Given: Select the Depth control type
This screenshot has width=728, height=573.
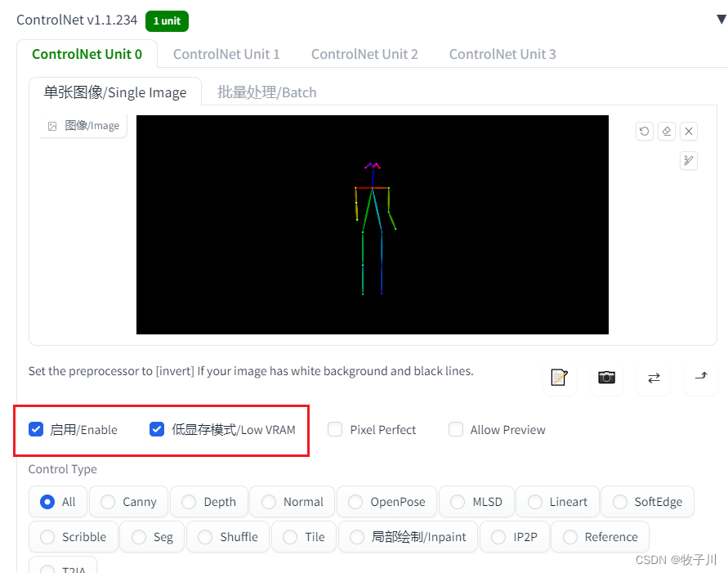Looking at the screenshot, I should click(x=209, y=502).
